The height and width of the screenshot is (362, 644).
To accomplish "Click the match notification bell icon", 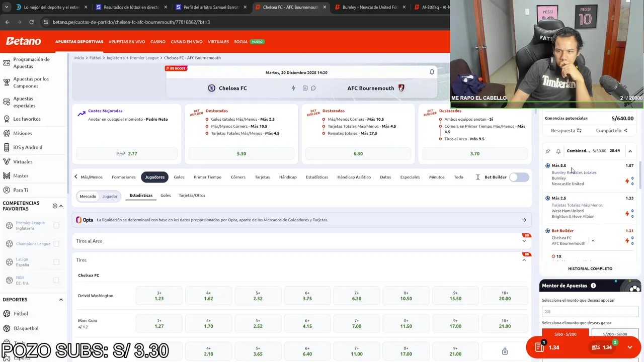I will [x=432, y=72].
